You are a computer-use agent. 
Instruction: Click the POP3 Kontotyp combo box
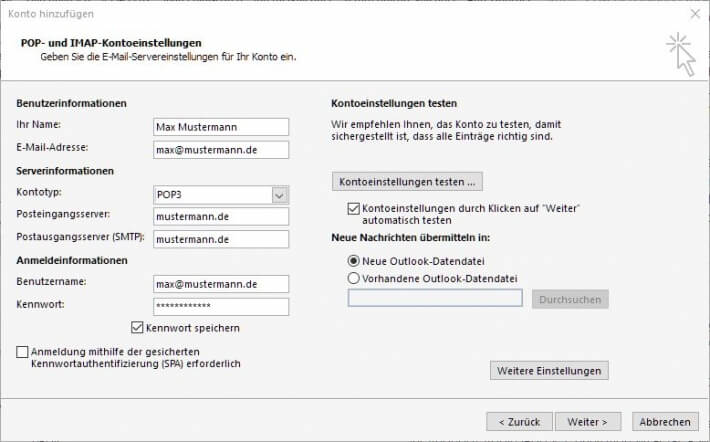[221, 195]
